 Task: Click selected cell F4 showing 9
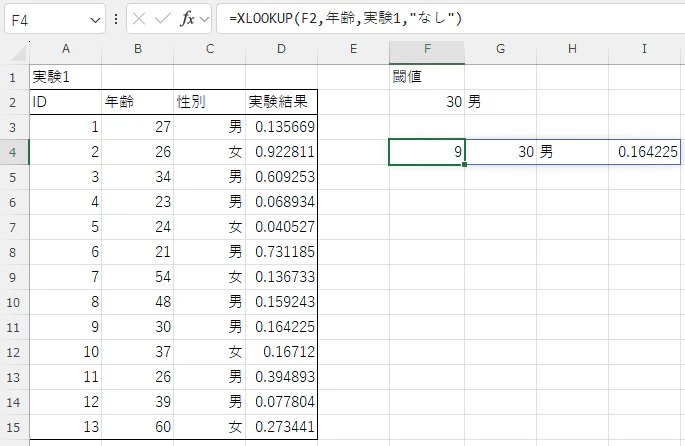427,152
